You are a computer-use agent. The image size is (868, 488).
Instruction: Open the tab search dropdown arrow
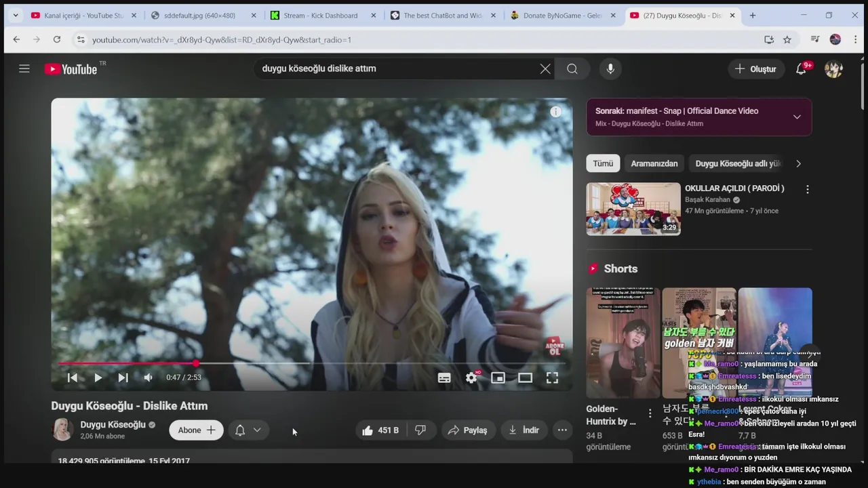click(x=16, y=16)
